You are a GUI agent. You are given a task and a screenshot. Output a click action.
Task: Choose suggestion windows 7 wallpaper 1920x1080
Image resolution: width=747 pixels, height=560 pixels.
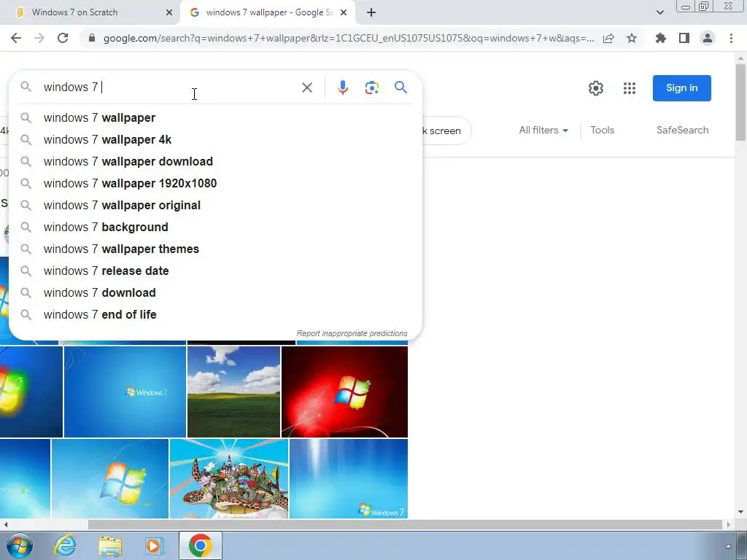[x=215, y=183]
